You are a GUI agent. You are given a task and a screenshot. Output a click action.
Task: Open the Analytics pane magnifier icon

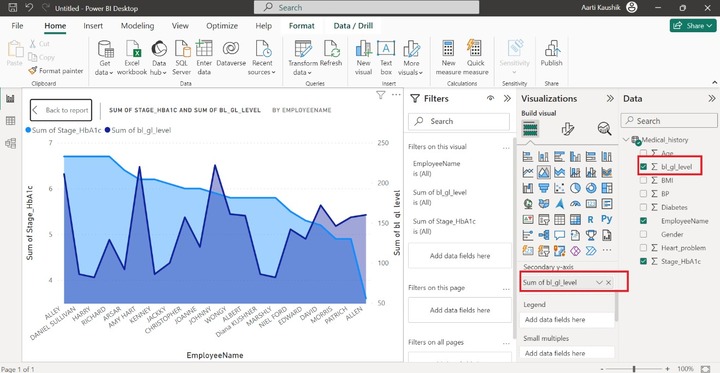(604, 129)
